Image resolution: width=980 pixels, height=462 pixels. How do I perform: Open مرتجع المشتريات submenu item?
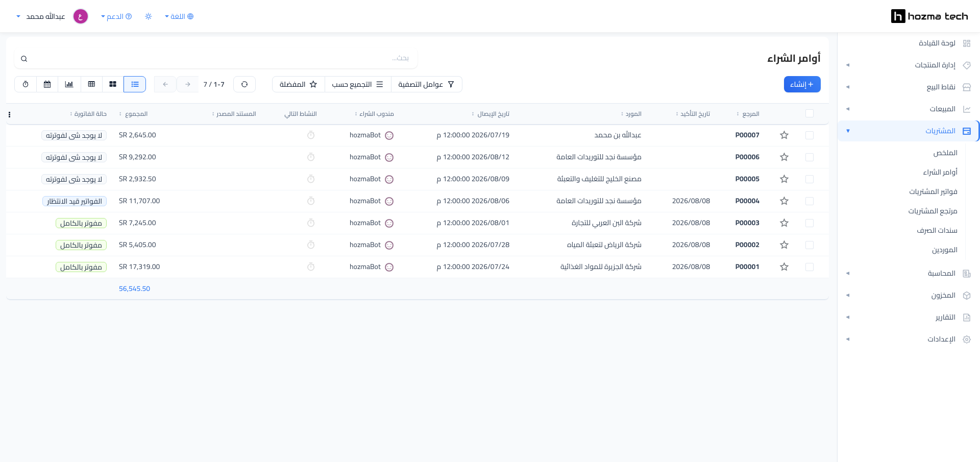point(933,211)
